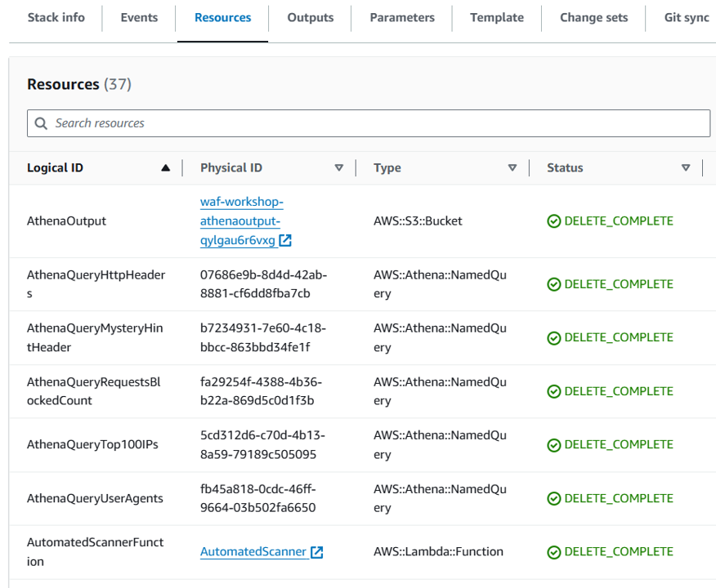Click AthenaQueryTop100IPs status check icon
Screen dimensions: 716x588
click(554, 445)
